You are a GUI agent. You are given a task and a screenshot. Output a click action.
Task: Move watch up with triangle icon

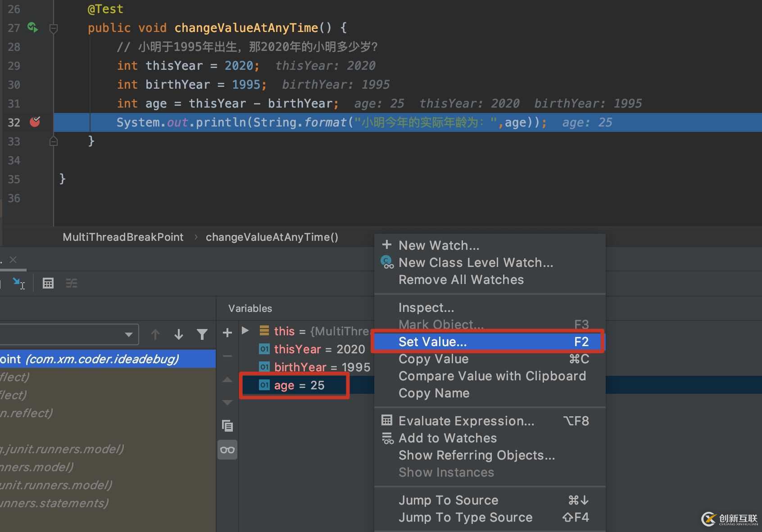(x=227, y=380)
